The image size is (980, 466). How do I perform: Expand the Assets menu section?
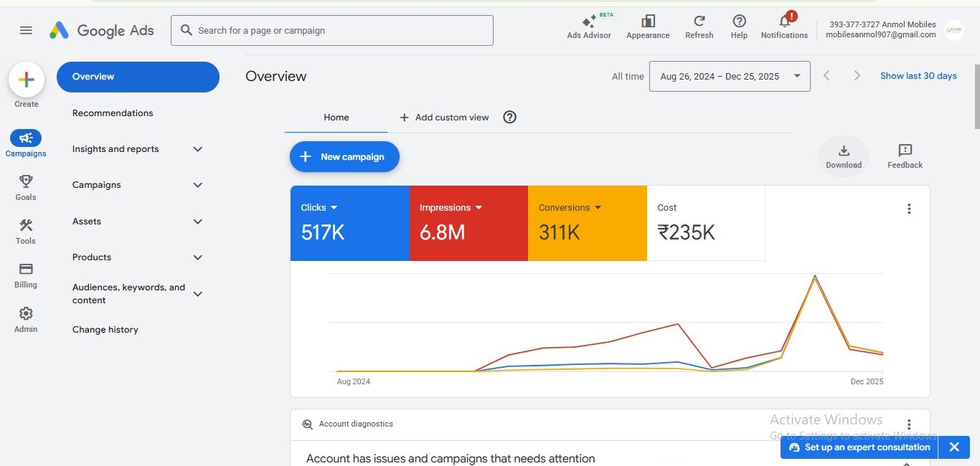[x=198, y=222]
